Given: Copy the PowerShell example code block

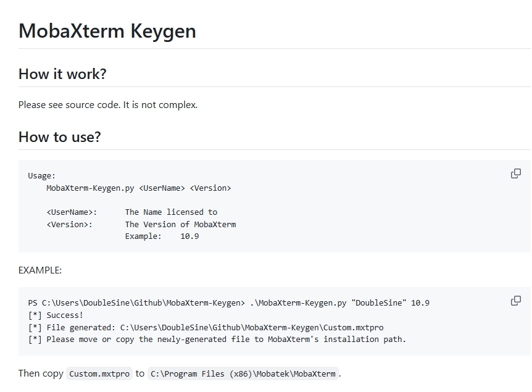Looking at the screenshot, I should point(516,301).
